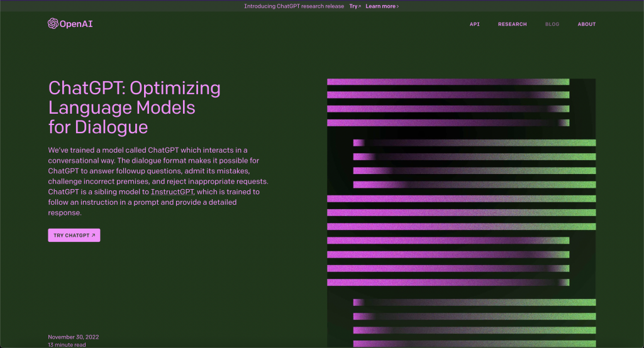Click the chevron next to banner Try
Screen dimensions: 644x348
click(x=360, y=6)
